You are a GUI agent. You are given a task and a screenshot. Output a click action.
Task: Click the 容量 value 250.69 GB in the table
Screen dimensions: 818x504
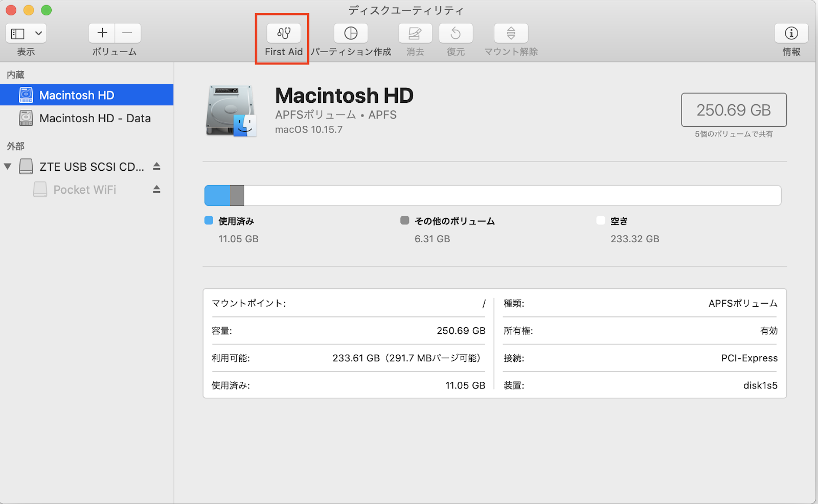tap(461, 331)
